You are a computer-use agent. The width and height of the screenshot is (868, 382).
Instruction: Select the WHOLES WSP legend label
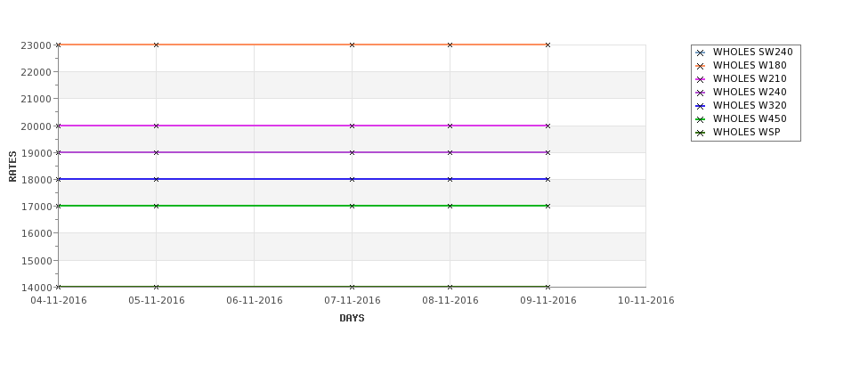[x=746, y=133]
